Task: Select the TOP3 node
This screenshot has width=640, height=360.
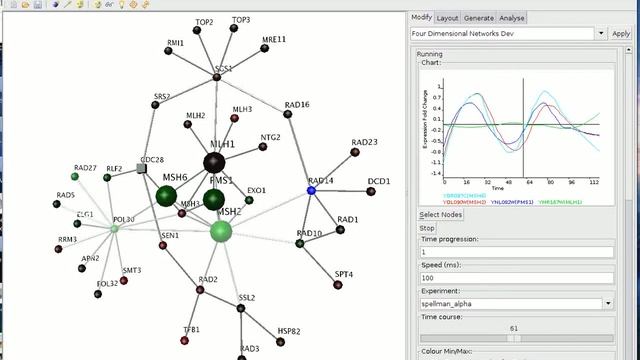Action: coord(233,28)
